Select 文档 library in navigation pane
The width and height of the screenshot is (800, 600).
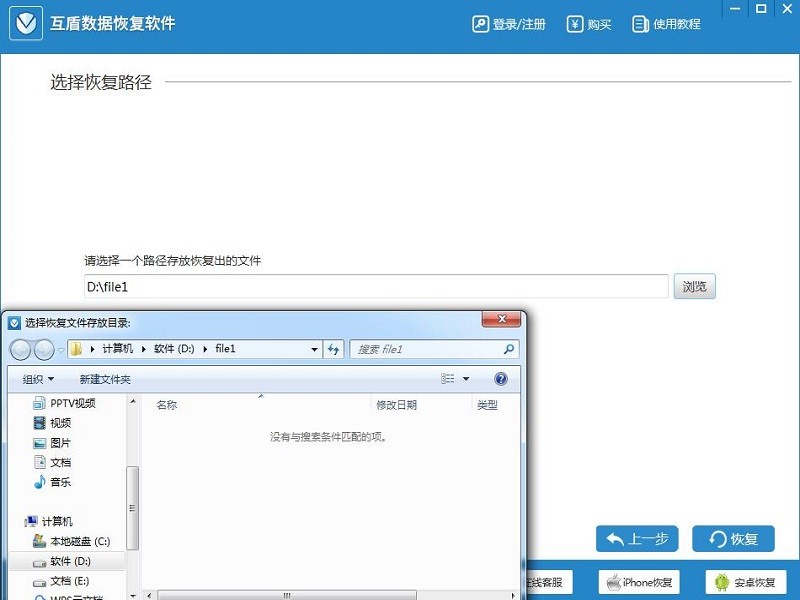(x=52, y=462)
